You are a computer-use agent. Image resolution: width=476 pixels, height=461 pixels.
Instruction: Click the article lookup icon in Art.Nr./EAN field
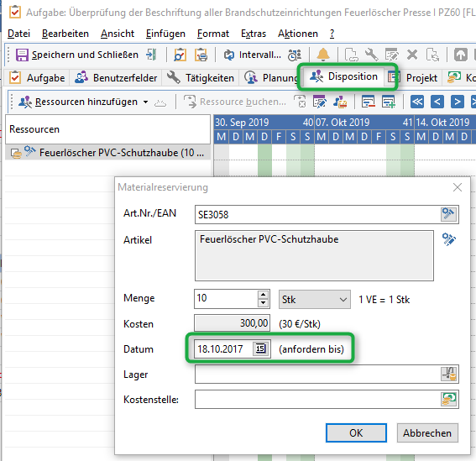click(x=448, y=214)
